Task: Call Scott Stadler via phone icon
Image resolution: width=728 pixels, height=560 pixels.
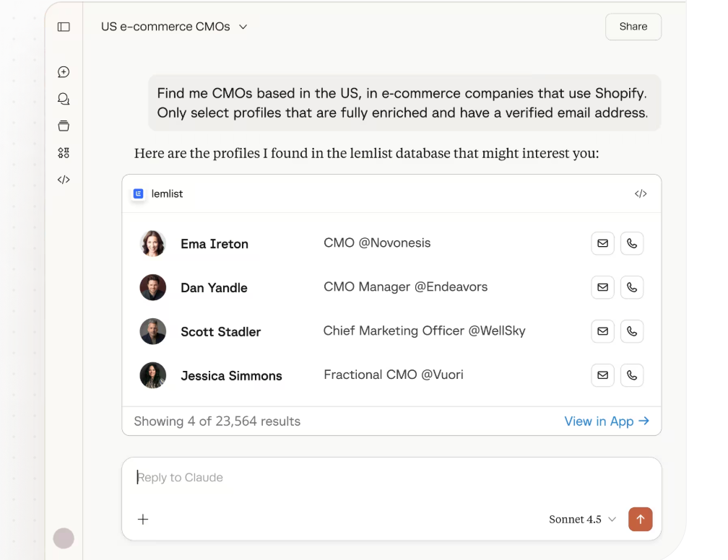Action: pos(632,331)
